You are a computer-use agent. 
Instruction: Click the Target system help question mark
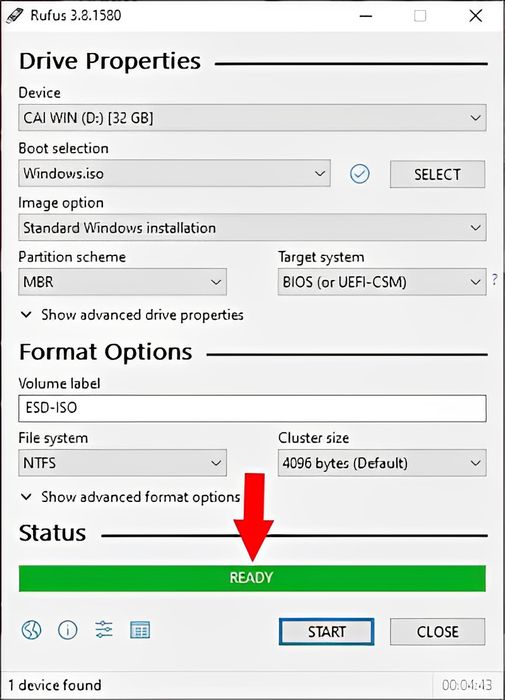(x=495, y=280)
